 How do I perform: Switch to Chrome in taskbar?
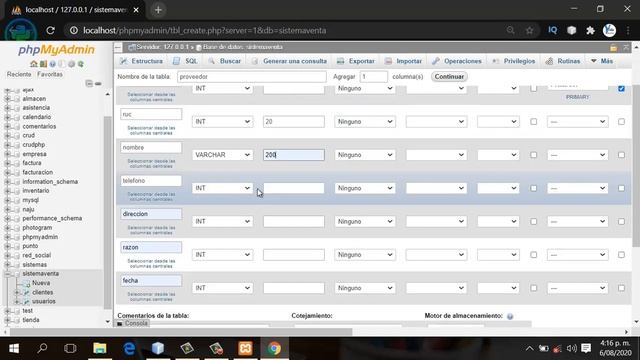click(274, 348)
